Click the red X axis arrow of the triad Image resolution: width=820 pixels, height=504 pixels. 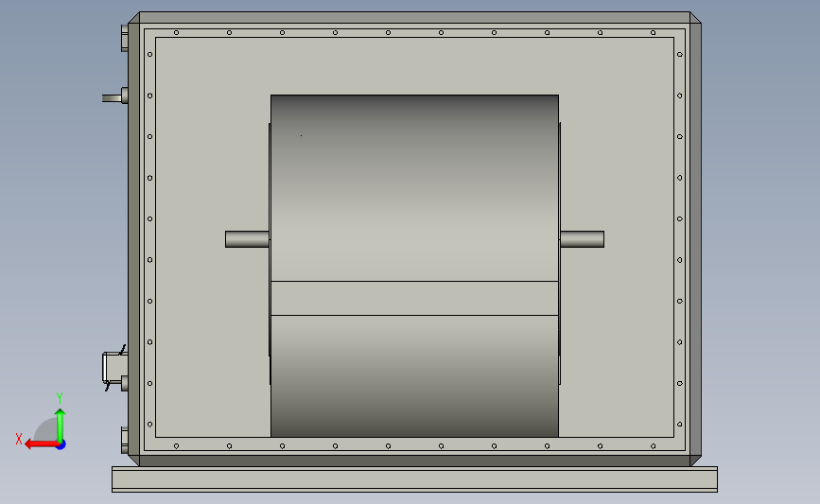coord(41,444)
